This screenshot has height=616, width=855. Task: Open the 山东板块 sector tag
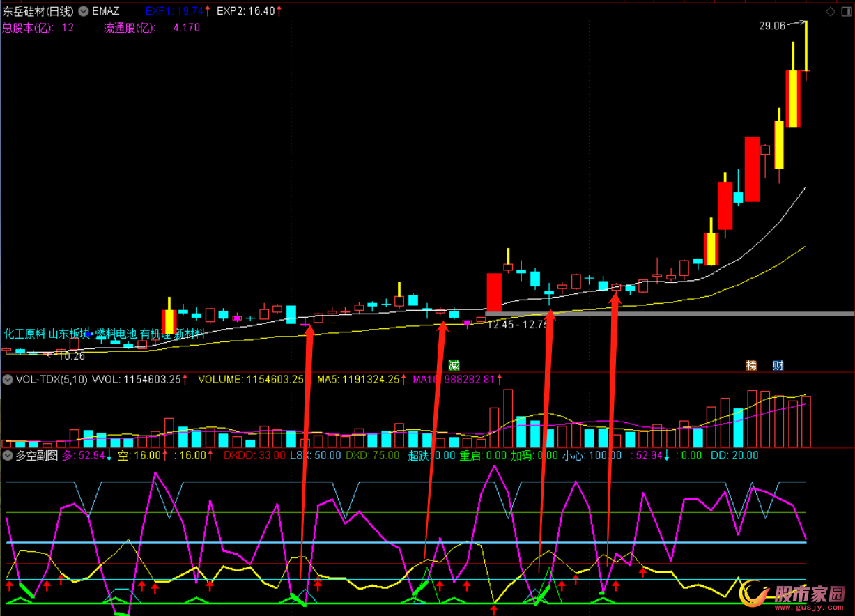tap(70, 334)
